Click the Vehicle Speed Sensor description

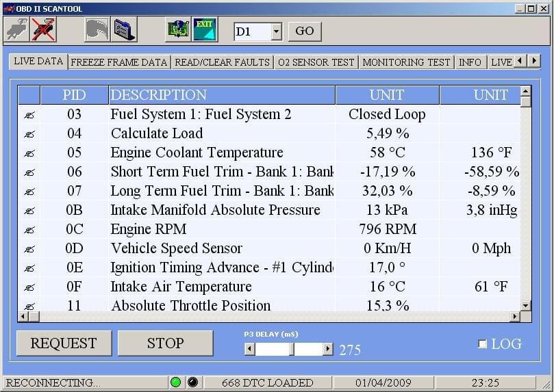176,248
